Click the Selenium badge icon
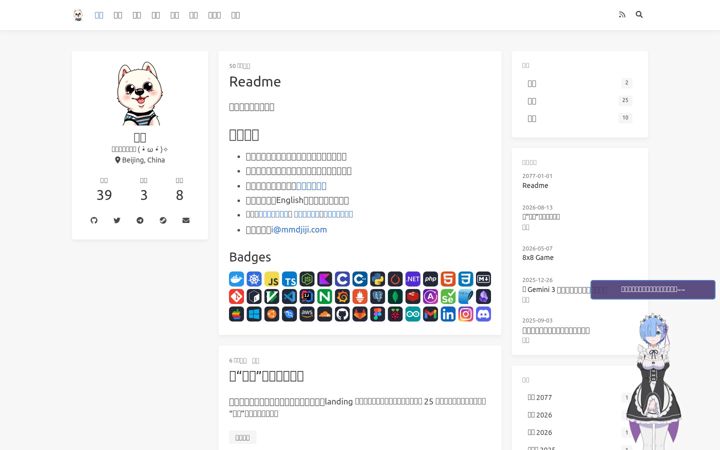Image resolution: width=720 pixels, height=450 pixels. click(x=448, y=297)
